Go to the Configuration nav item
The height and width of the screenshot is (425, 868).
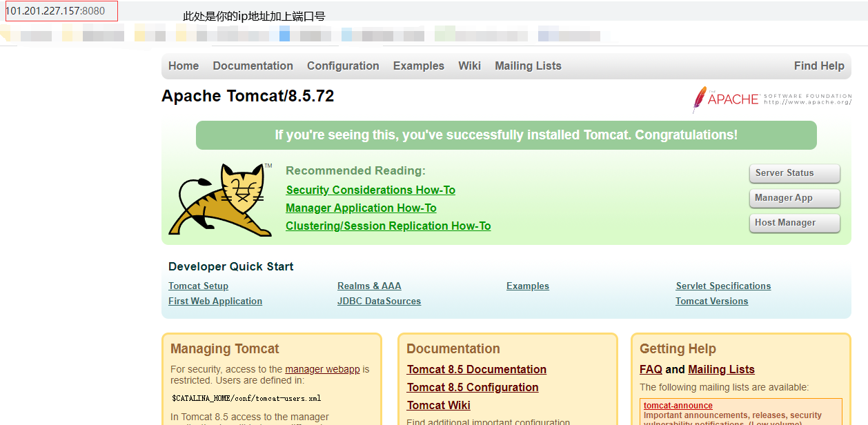point(343,66)
